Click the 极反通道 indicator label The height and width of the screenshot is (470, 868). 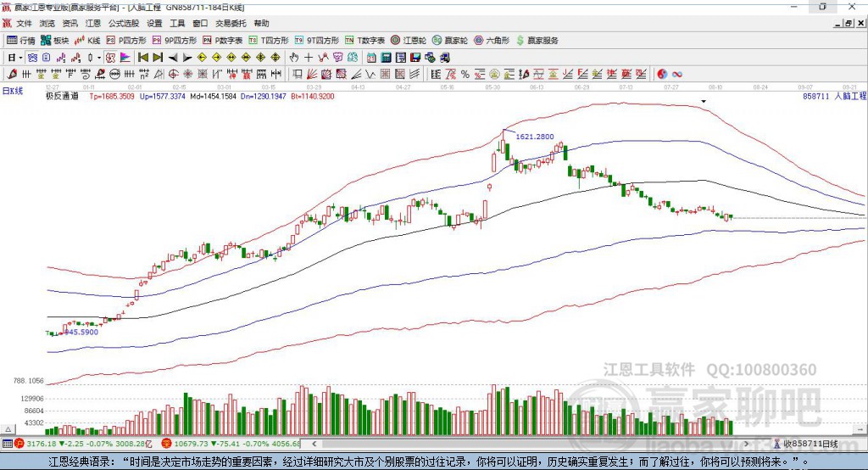coord(62,96)
